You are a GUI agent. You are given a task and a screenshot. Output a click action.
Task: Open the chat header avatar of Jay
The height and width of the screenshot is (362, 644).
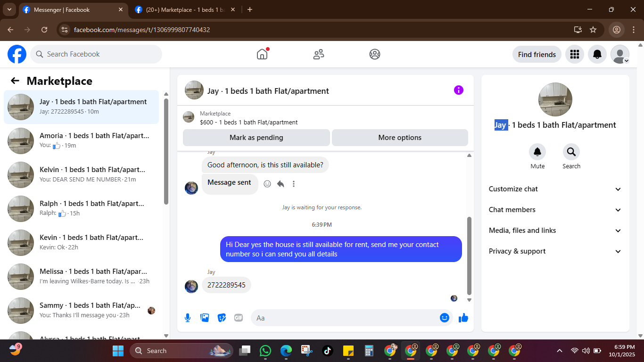(194, 90)
